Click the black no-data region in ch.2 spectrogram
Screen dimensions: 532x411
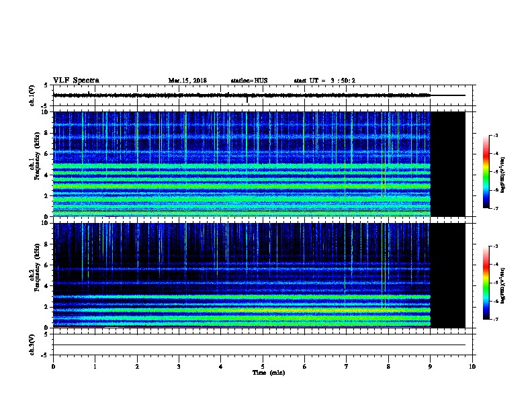point(448,275)
